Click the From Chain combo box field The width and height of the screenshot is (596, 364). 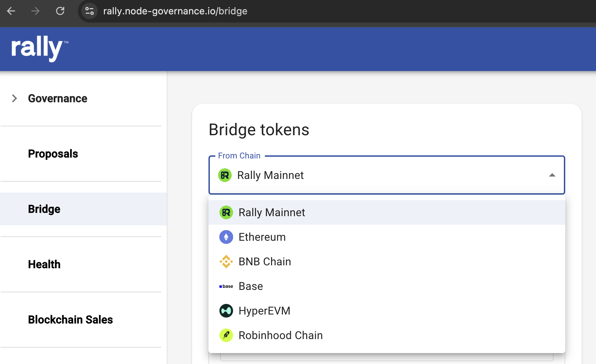click(x=387, y=175)
